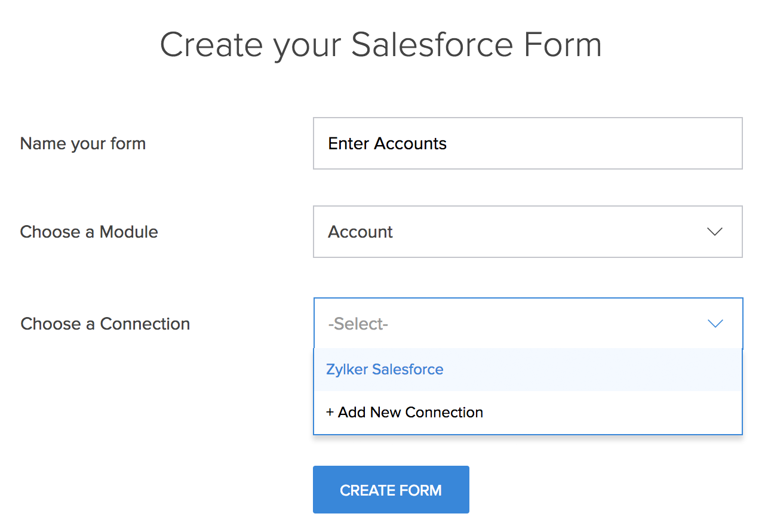The width and height of the screenshot is (768, 532).
Task: Click the 'Name your form' label
Action: click(83, 144)
